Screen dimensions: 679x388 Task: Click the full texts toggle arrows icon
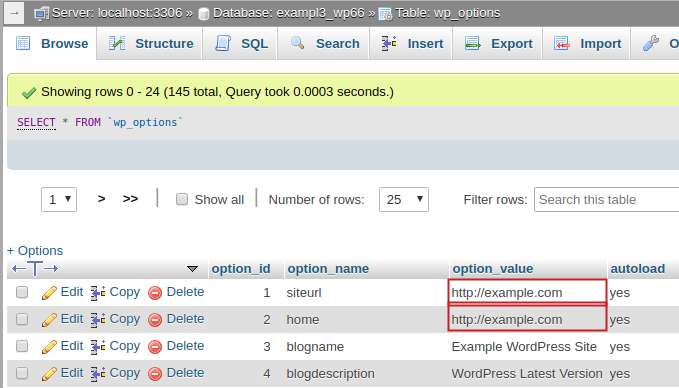point(35,268)
